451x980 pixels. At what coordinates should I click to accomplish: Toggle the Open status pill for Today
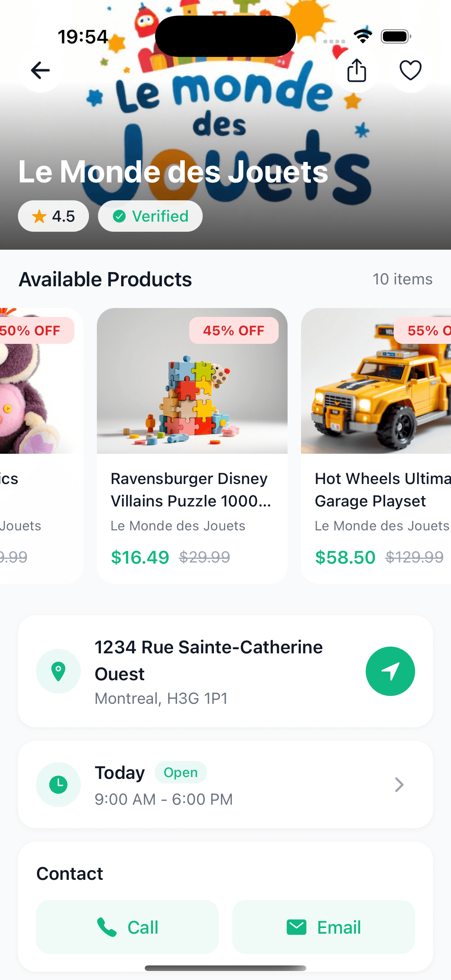(x=180, y=772)
